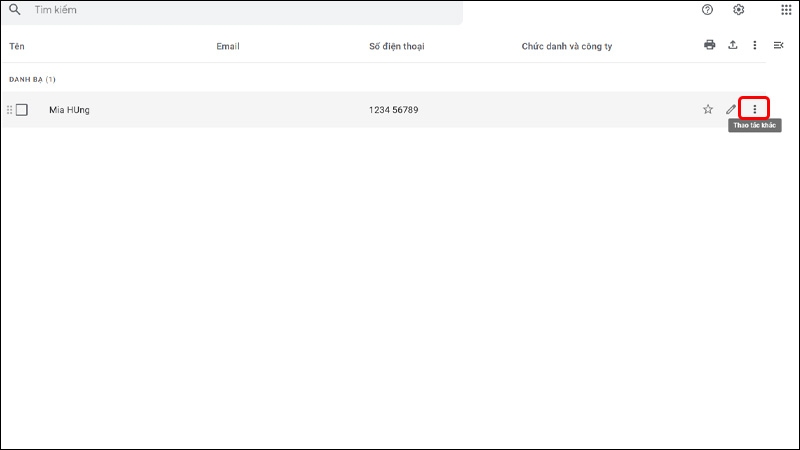Open the Google apps grid icon
The height and width of the screenshot is (450, 800).
tap(786, 10)
